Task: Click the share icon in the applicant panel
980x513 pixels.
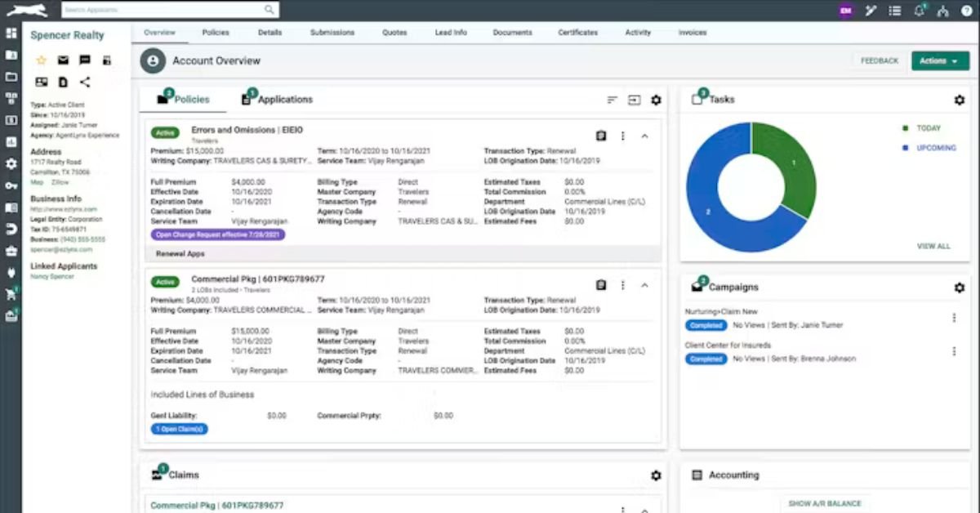Action: 85,82
